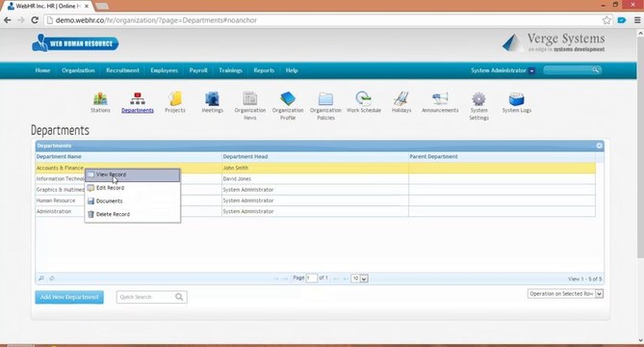The width and height of the screenshot is (644, 347).
Task: Bookmark page with the star icon
Action: 606,20
